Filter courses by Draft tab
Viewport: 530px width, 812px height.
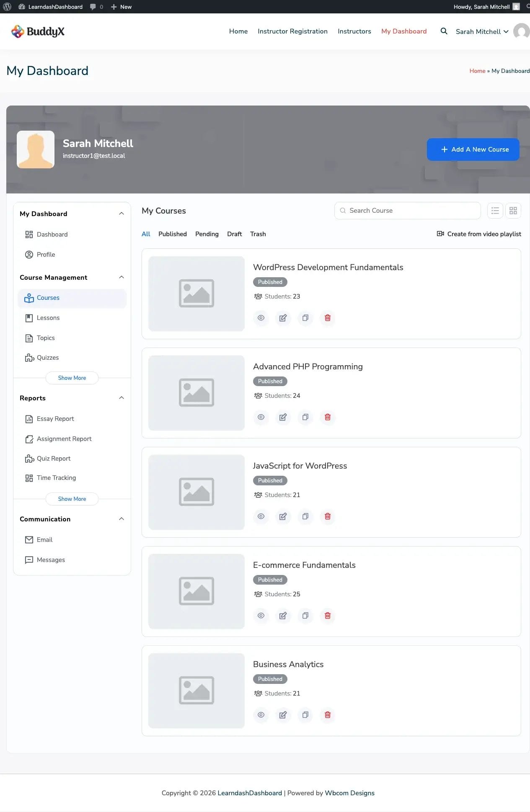click(234, 234)
